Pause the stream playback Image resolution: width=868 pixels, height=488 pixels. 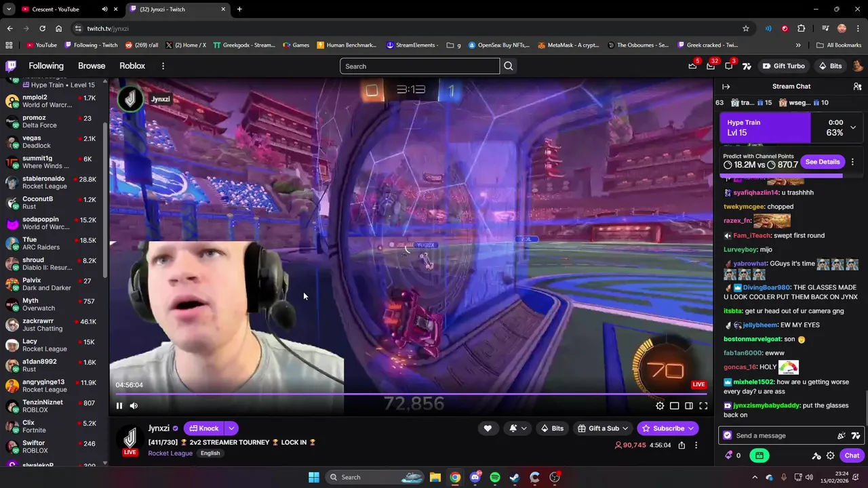(x=119, y=406)
